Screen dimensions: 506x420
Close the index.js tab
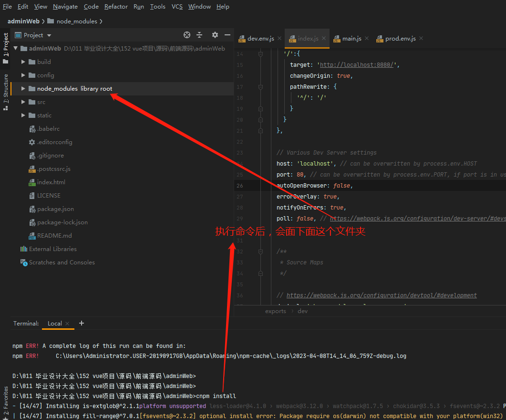coord(324,38)
